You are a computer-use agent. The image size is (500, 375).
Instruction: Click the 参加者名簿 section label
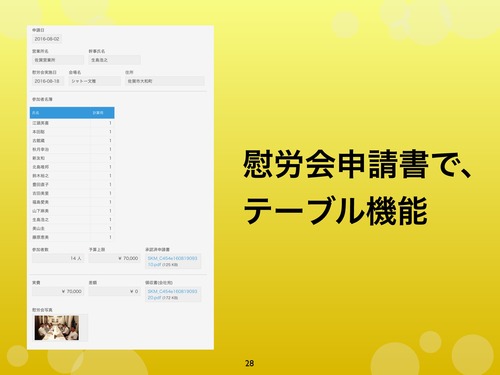[42, 99]
